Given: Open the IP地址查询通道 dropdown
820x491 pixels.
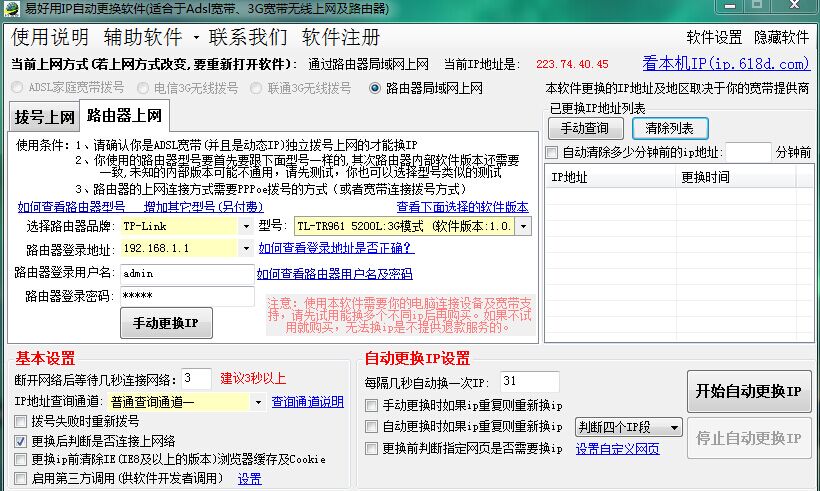Looking at the screenshot, I should pos(258,402).
